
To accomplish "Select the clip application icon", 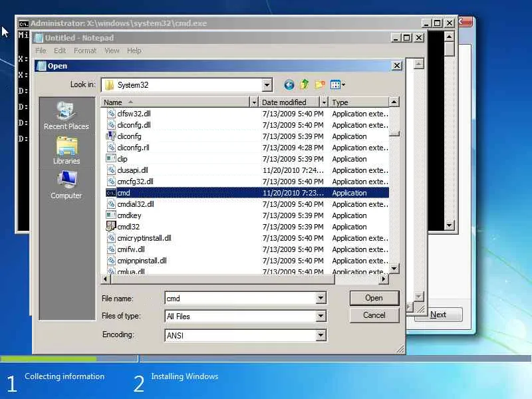I will pos(110,158).
